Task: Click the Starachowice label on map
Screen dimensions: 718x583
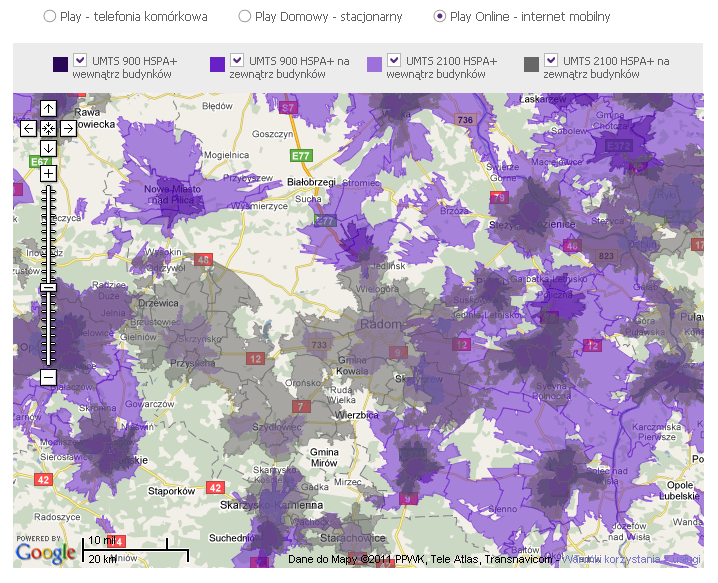Action: click(353, 538)
